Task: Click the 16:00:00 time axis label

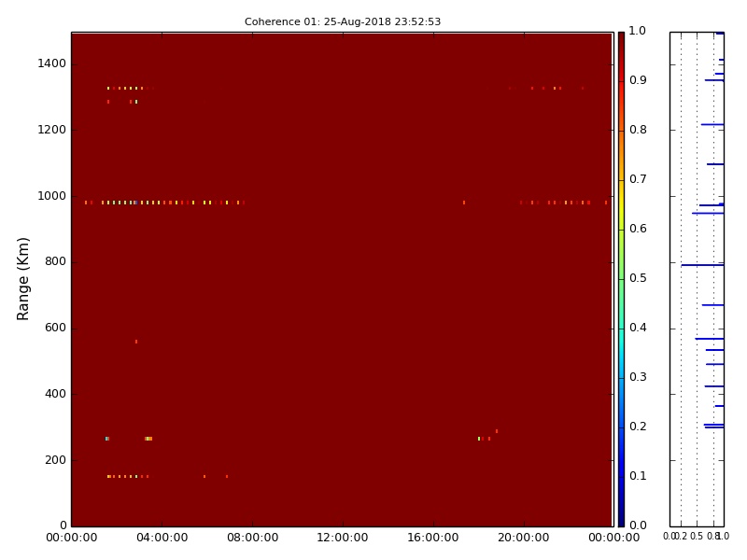Action: [433, 538]
